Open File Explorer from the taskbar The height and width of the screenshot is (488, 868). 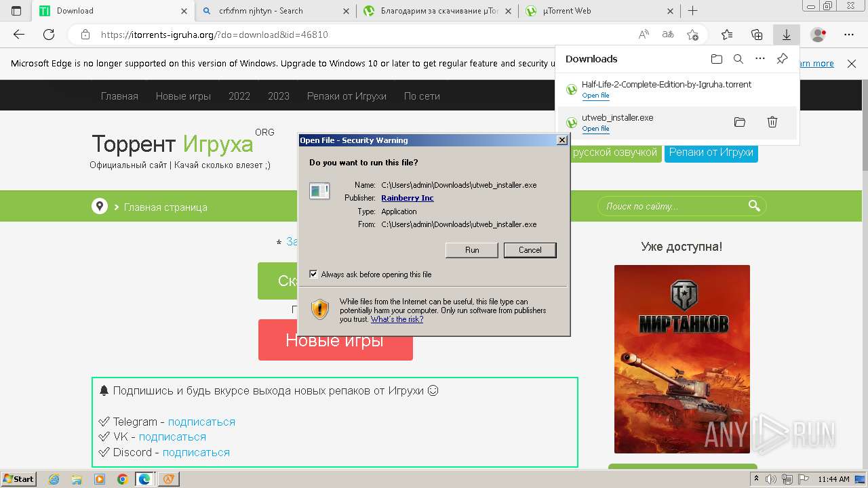tap(77, 479)
